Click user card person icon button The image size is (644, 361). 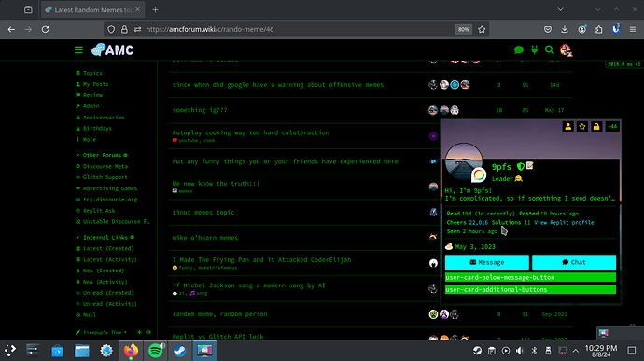[x=568, y=127]
